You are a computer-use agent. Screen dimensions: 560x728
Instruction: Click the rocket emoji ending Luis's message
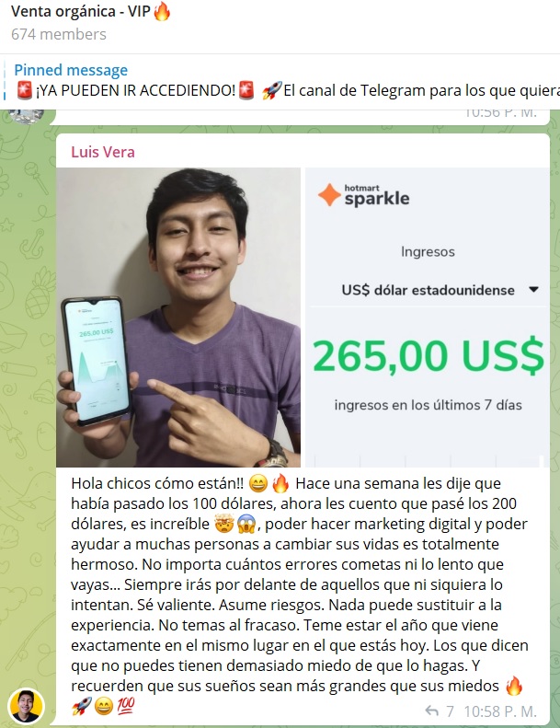tap(81, 706)
